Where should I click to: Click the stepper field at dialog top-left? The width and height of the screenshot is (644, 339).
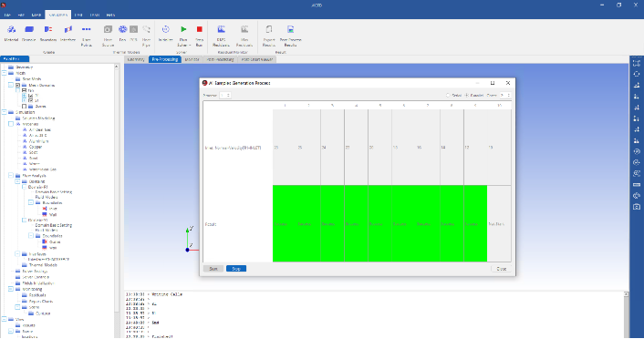[225, 95]
